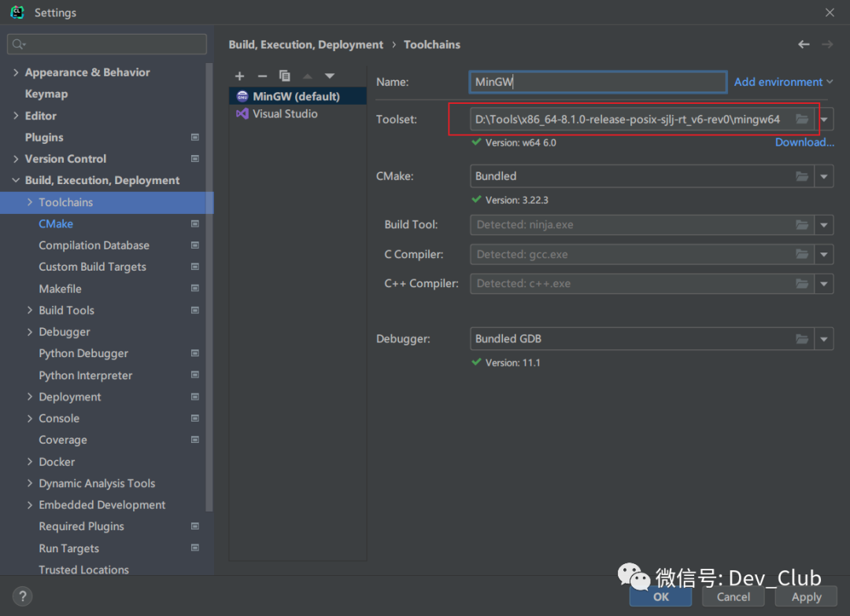This screenshot has height=616, width=850.
Task: Browse folder for CMake path
Action: click(802, 176)
